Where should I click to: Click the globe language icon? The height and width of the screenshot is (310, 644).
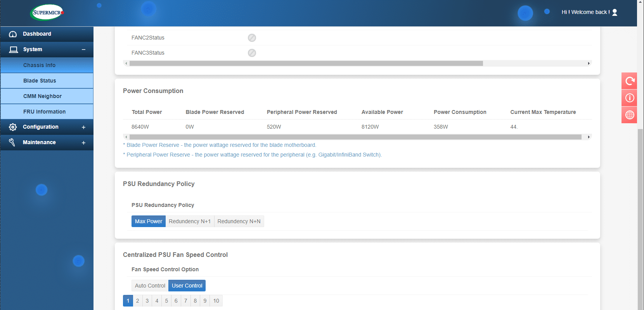point(629,115)
